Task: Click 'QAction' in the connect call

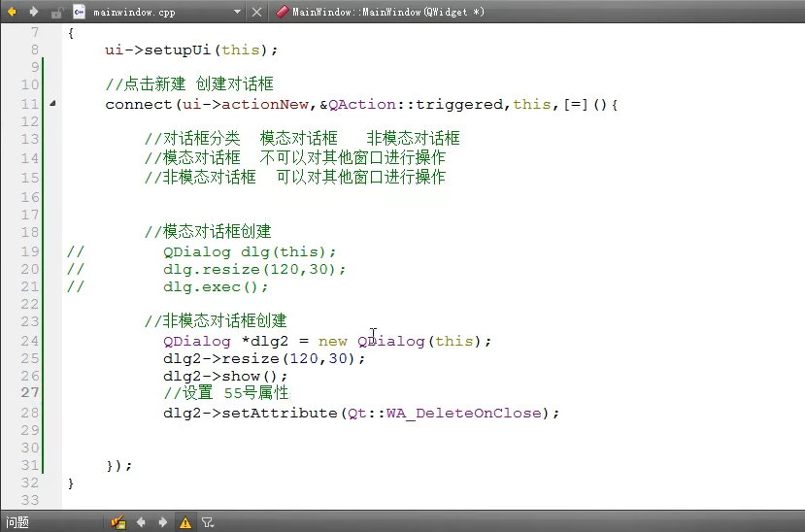Action: pos(362,104)
